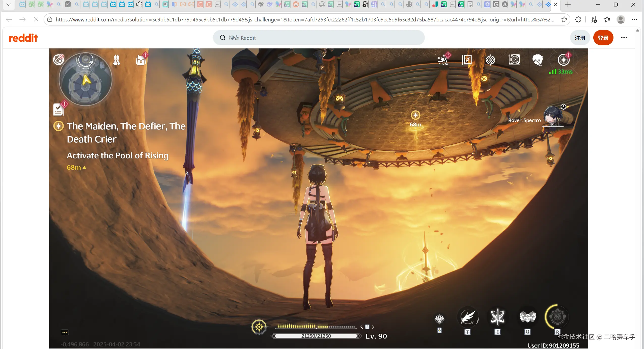Click the green 33ms ping indicator
The image size is (644, 349).
[560, 72]
